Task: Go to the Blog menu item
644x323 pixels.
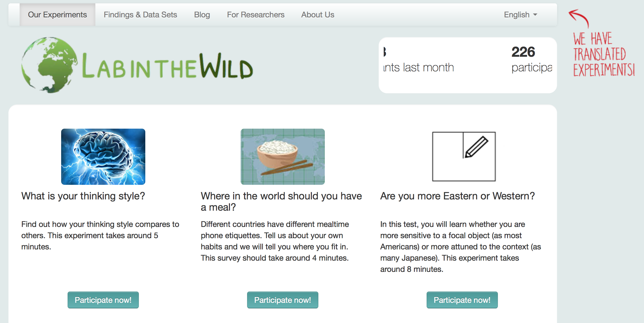Action: pos(202,15)
